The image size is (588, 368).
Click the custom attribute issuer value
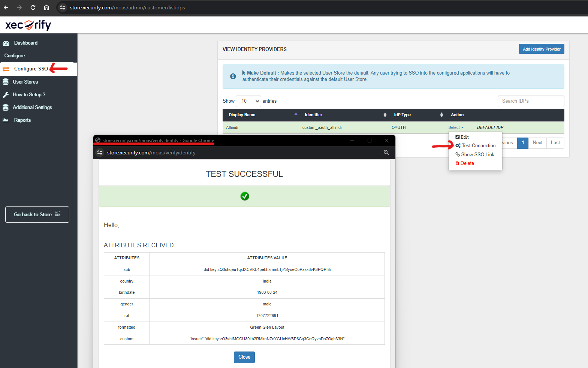tap(267, 339)
